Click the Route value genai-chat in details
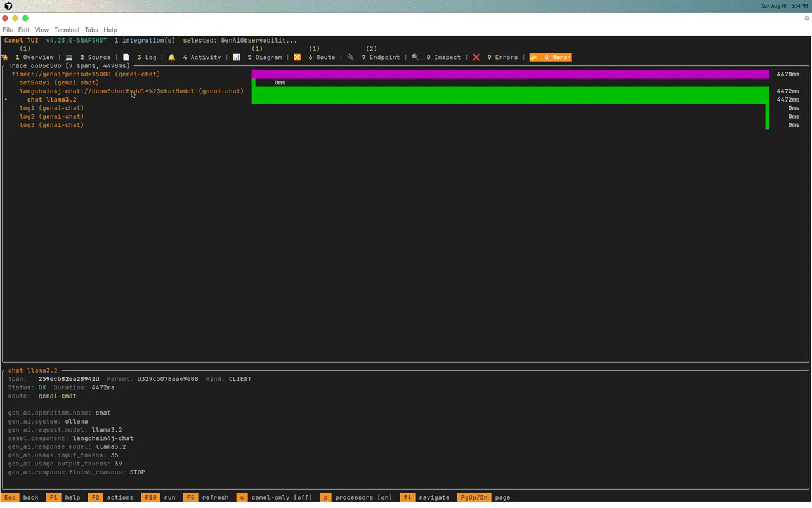 click(57, 396)
